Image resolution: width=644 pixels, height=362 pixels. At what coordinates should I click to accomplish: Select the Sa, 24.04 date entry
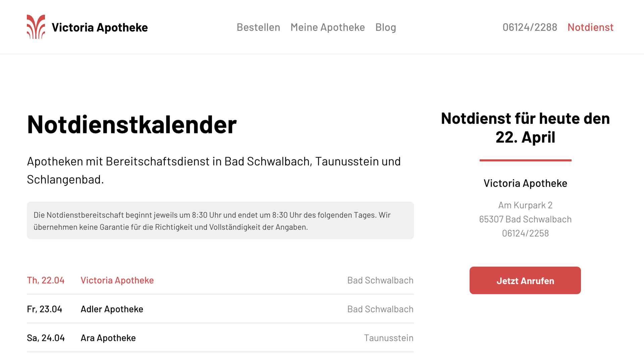tap(46, 338)
